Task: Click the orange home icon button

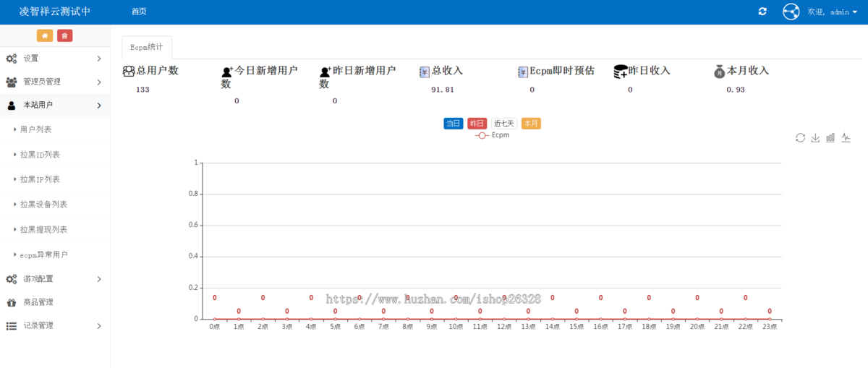Action: (45, 36)
